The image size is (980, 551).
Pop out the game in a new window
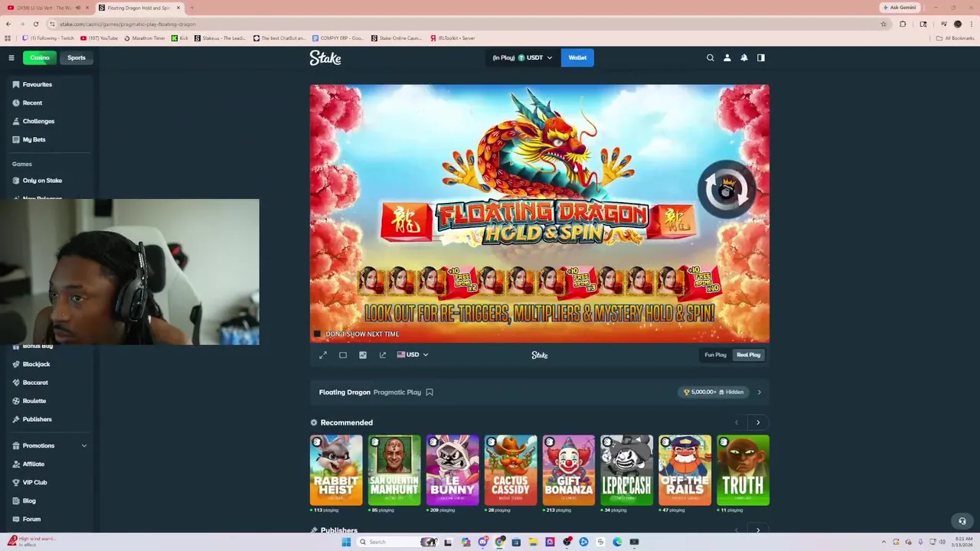[x=383, y=355]
